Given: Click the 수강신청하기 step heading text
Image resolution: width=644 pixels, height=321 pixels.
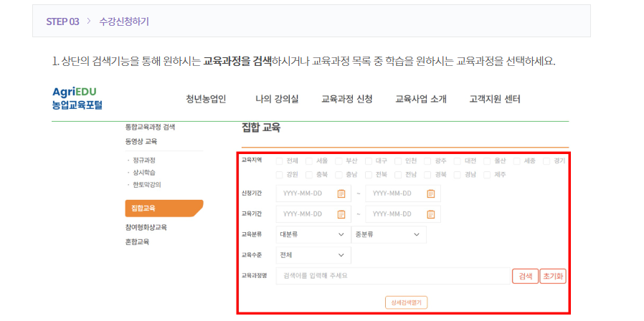Looking at the screenshot, I should pyautogui.click(x=124, y=21).
